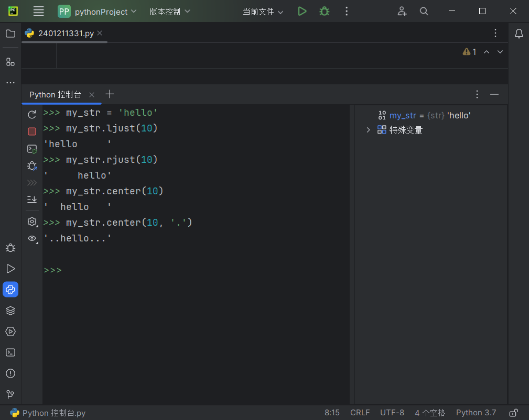Open the editor tabs options menu
This screenshot has height=420, width=529.
point(495,33)
